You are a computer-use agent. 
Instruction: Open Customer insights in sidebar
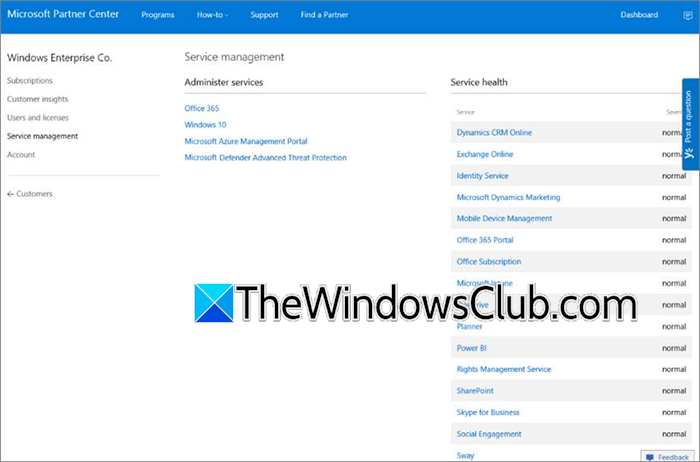(38, 99)
